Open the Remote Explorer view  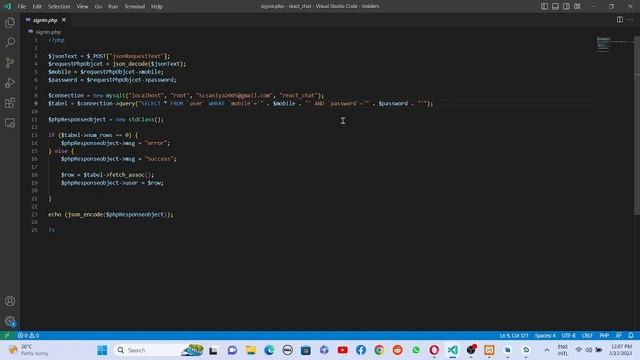click(x=10, y=122)
